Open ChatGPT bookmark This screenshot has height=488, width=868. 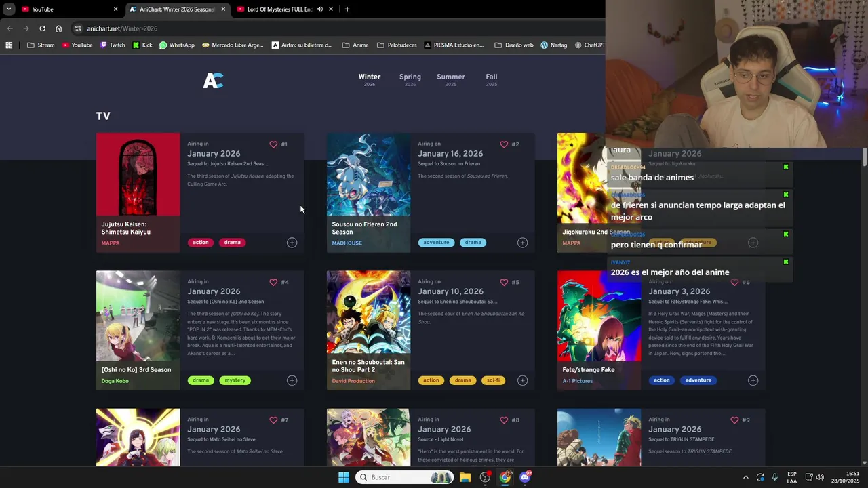[589, 45]
